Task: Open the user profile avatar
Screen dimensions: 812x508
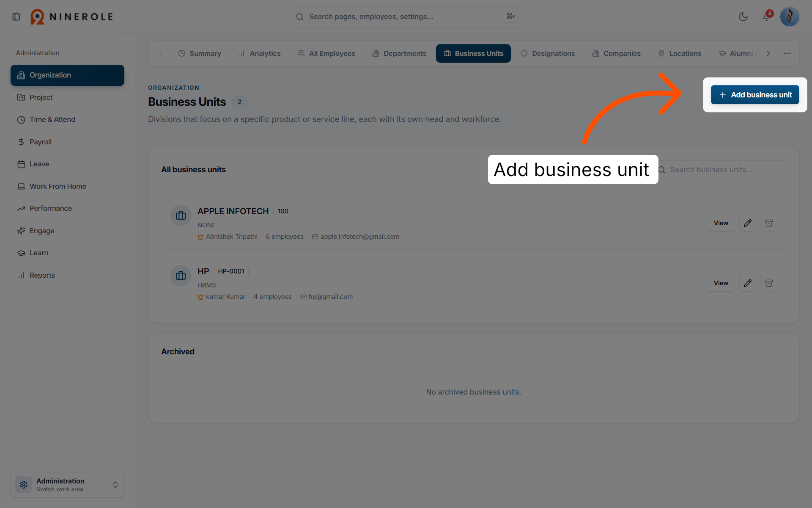Action: coord(789,17)
